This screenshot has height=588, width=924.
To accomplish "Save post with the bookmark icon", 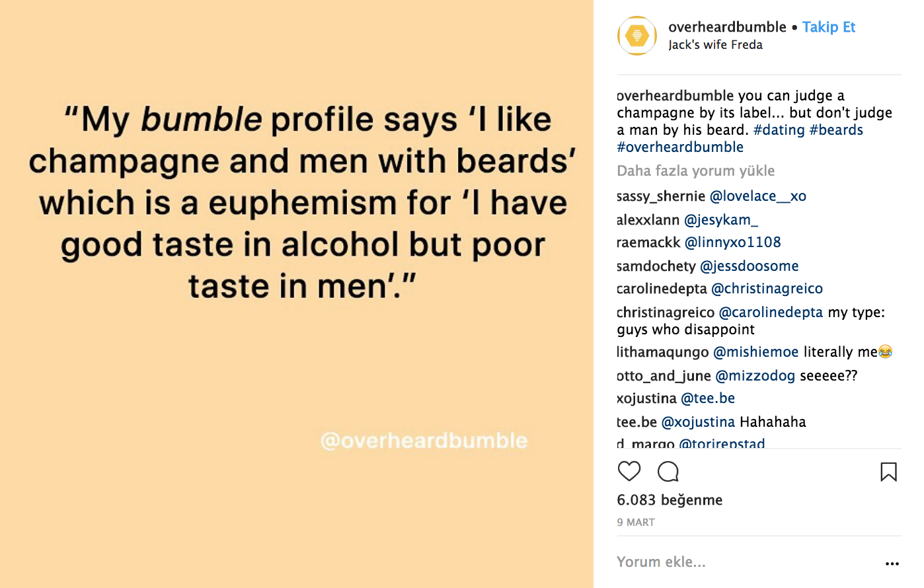I will coord(888,472).
